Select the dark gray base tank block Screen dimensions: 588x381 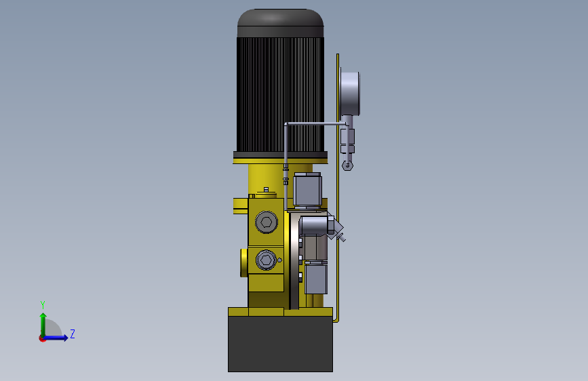point(280,344)
